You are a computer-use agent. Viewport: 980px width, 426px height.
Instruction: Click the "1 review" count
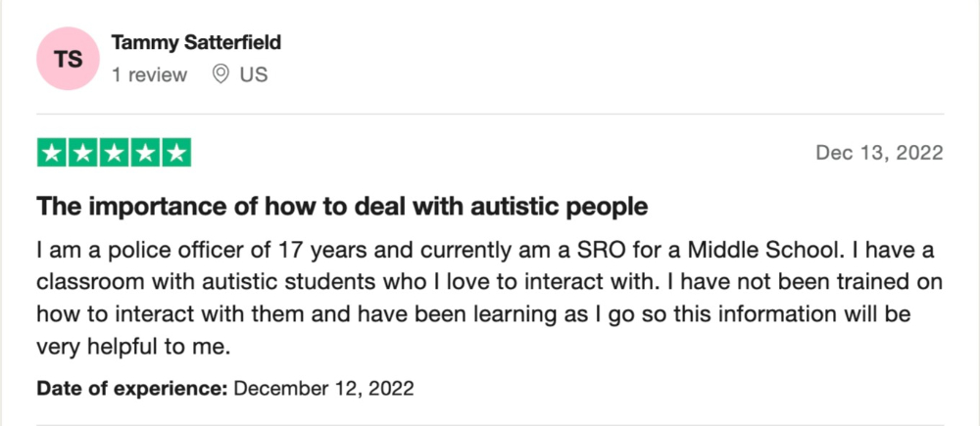click(149, 74)
